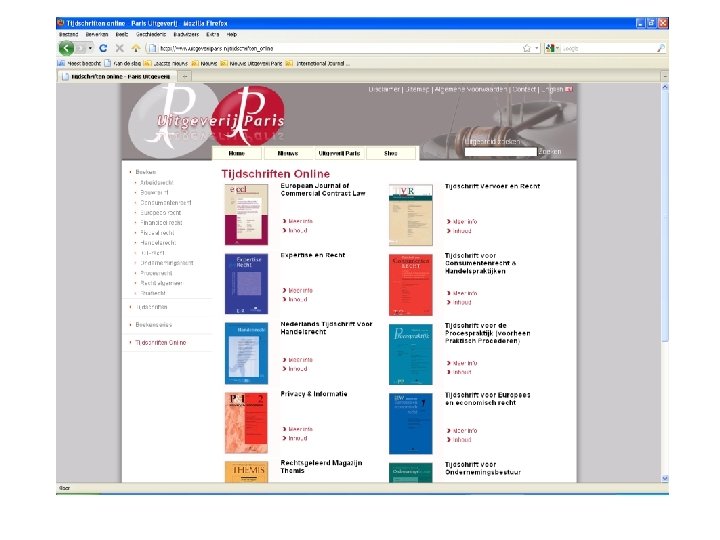Open the Algemene Voorwaarden link
Screen dimensions: 720x540
(471, 90)
